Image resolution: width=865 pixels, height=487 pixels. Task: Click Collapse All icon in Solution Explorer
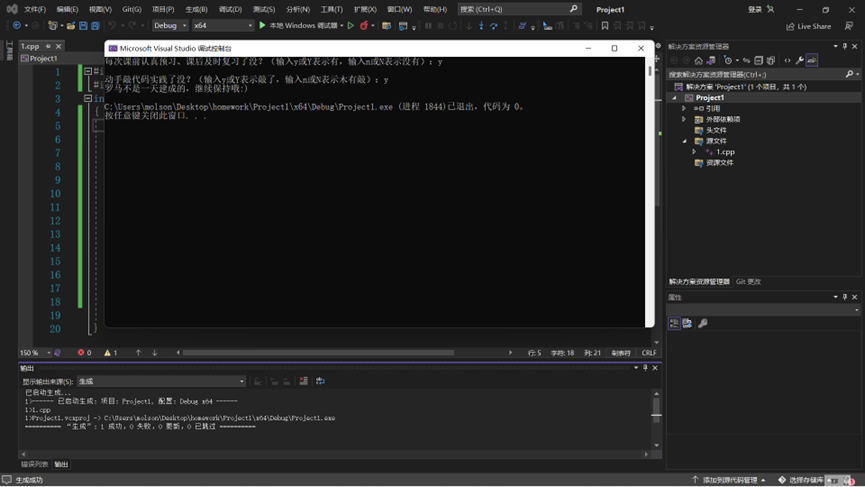click(x=759, y=61)
